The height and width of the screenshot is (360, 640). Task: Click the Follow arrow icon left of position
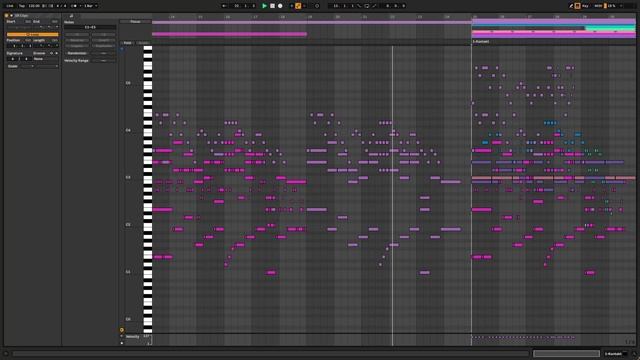[x=224, y=6]
